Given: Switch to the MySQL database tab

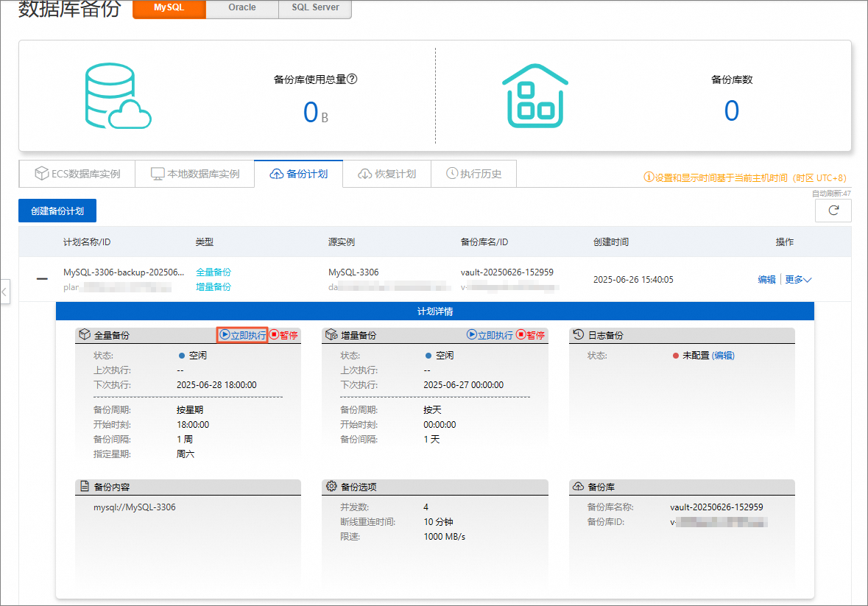Looking at the screenshot, I should [169, 8].
